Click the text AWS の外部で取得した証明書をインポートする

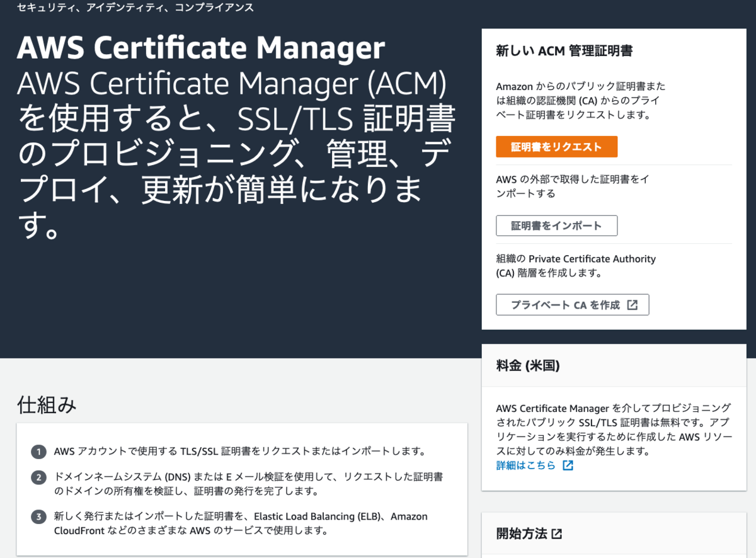click(573, 186)
